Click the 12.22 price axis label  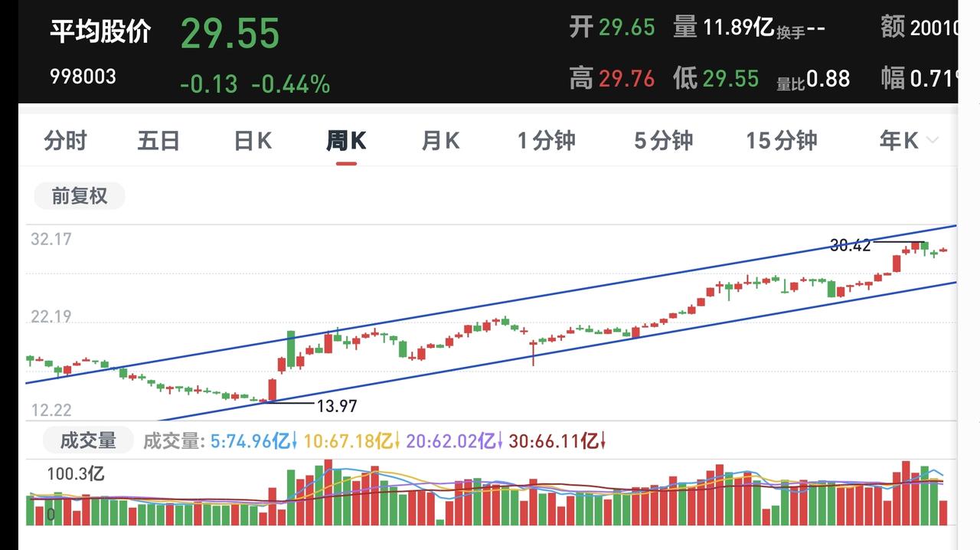click(51, 411)
